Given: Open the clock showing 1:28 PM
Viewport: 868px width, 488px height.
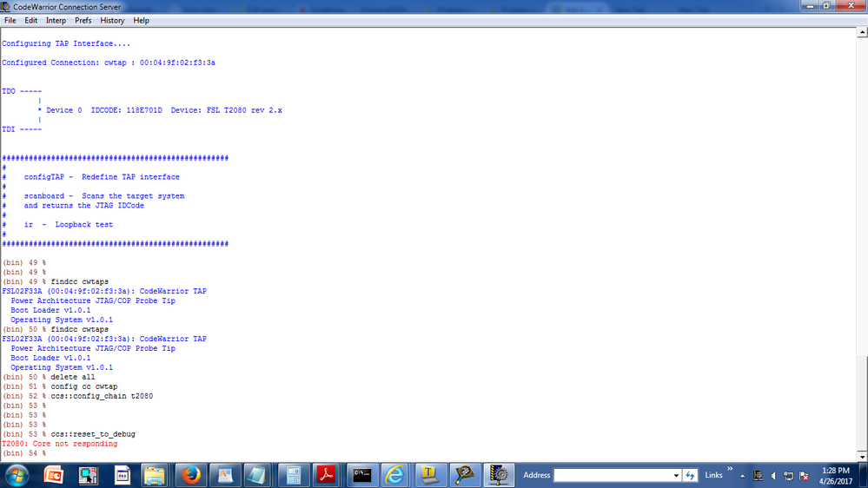Looking at the screenshot, I should coord(835,476).
